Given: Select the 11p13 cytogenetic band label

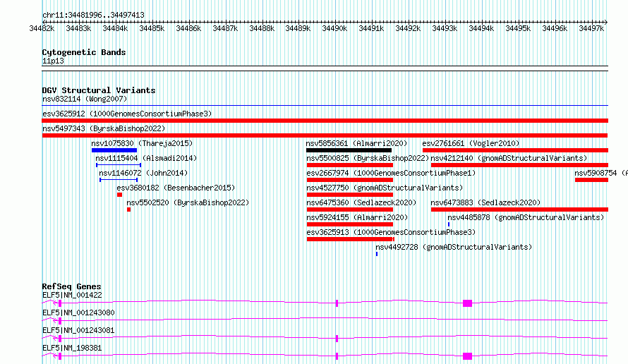Looking at the screenshot, I should click(53, 61).
